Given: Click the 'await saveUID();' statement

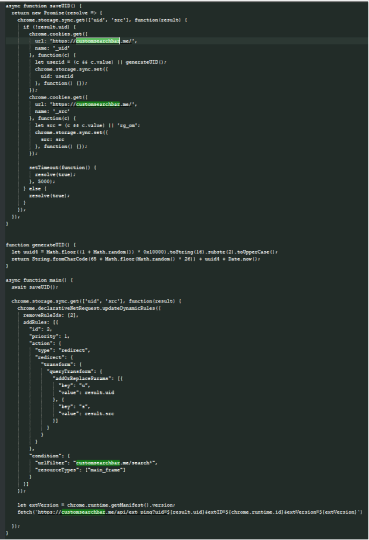Looking at the screenshot, I should pos(35,287).
